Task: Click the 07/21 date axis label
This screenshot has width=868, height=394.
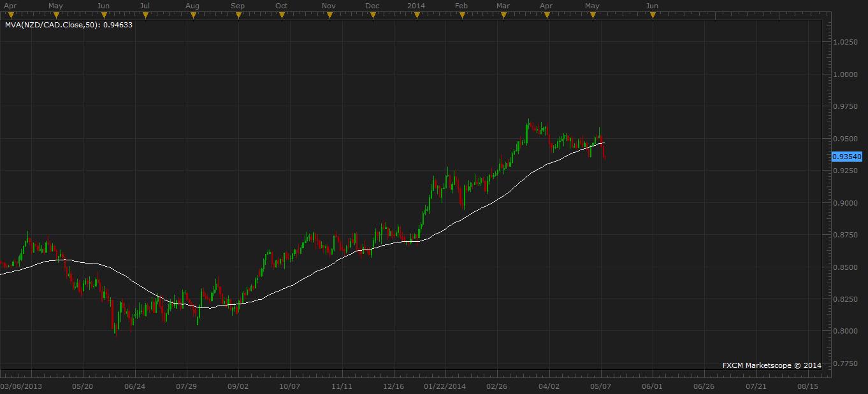Action: click(755, 386)
